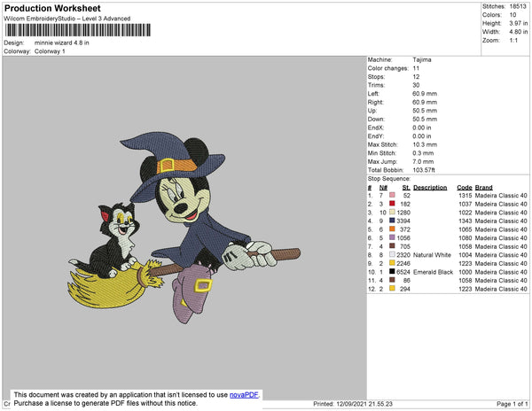
Task: Click 'Wilcom EmbroideryStudio – Level 3 Advanced' text
Action: [67, 19]
